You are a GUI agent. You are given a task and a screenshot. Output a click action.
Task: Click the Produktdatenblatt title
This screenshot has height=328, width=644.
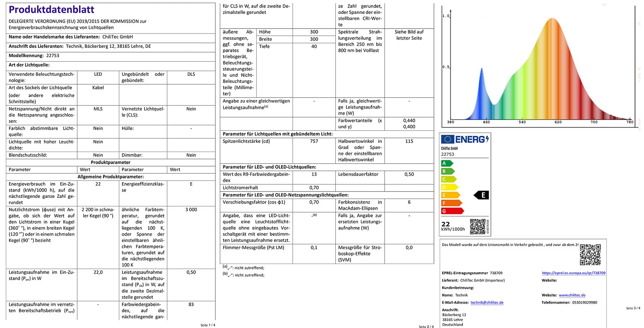click(x=52, y=10)
